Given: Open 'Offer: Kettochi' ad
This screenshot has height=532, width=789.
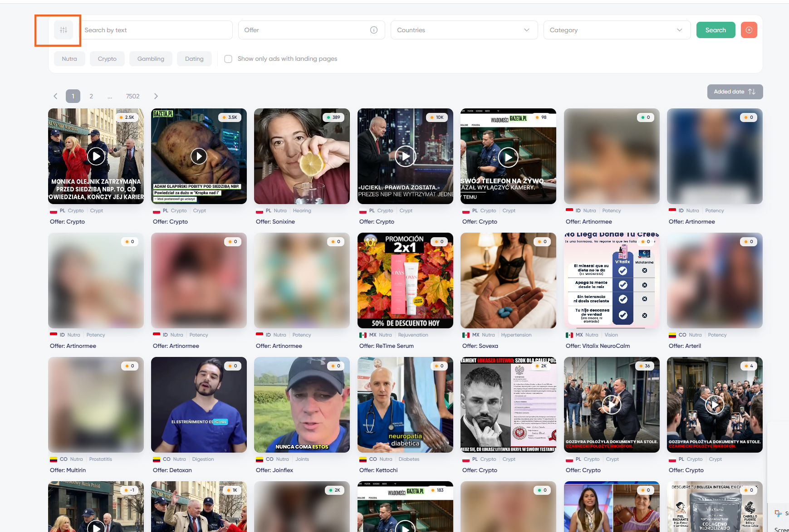Looking at the screenshot, I should pos(378,470).
